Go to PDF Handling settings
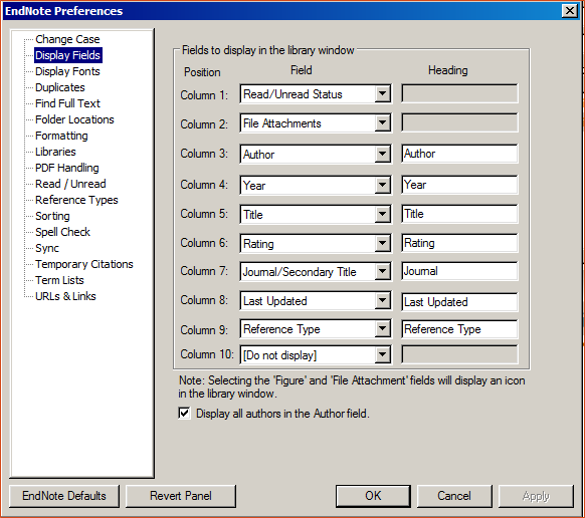 [x=67, y=168]
